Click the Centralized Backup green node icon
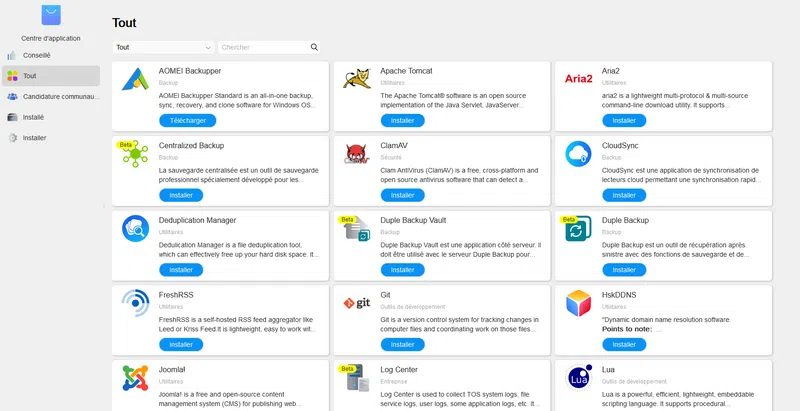The height and width of the screenshot is (411, 800). click(x=135, y=154)
